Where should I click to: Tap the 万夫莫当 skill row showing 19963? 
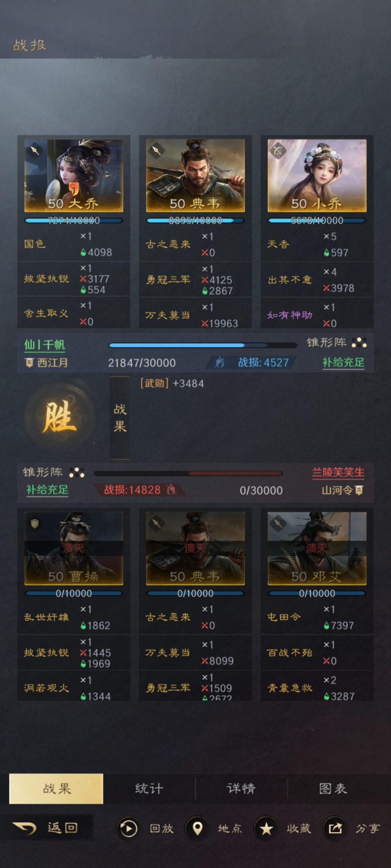click(x=195, y=315)
